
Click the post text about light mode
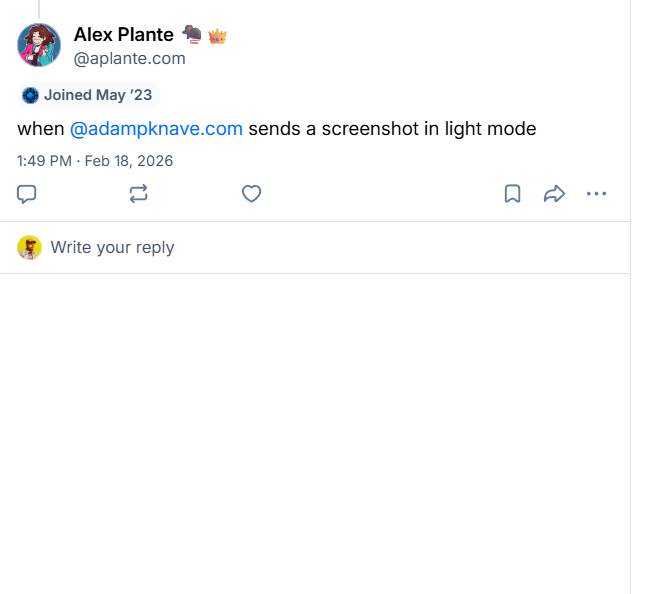click(x=392, y=129)
